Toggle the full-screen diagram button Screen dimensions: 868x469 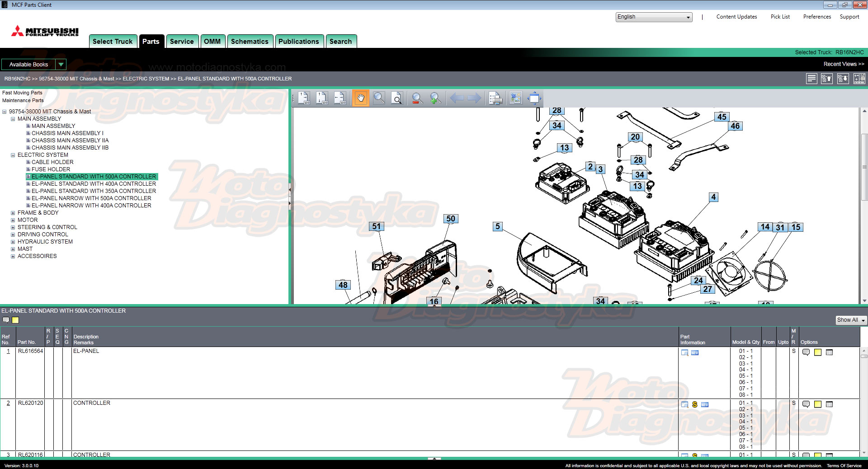pyautogui.click(x=534, y=98)
